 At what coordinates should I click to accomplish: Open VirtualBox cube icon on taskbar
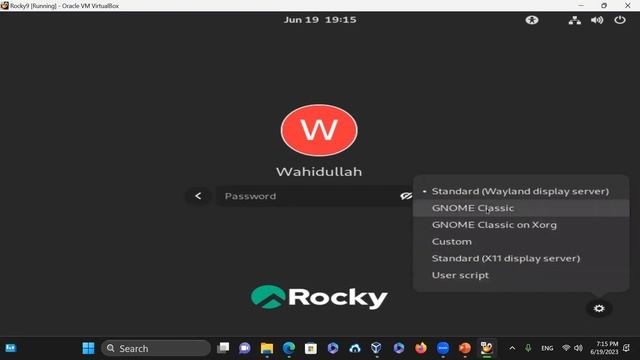click(376, 348)
